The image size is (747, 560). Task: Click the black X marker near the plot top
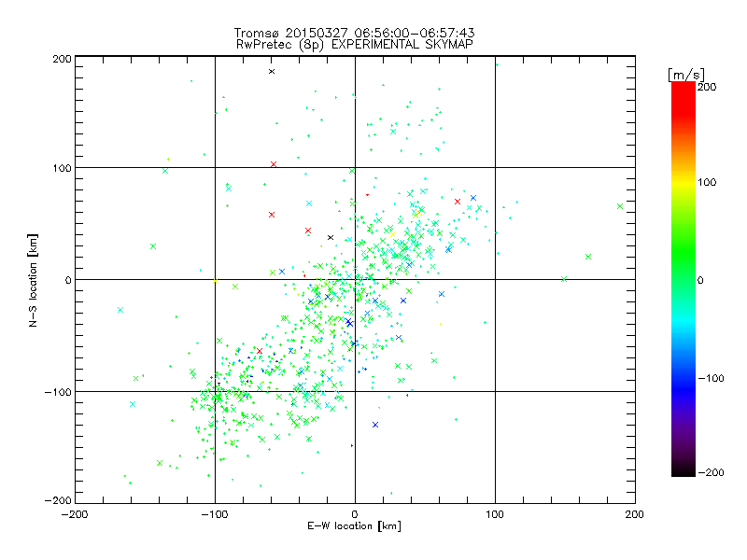(272, 72)
